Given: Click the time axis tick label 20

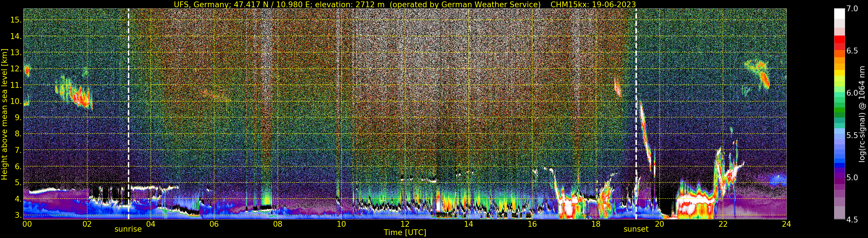Looking at the screenshot, I should (659, 224).
